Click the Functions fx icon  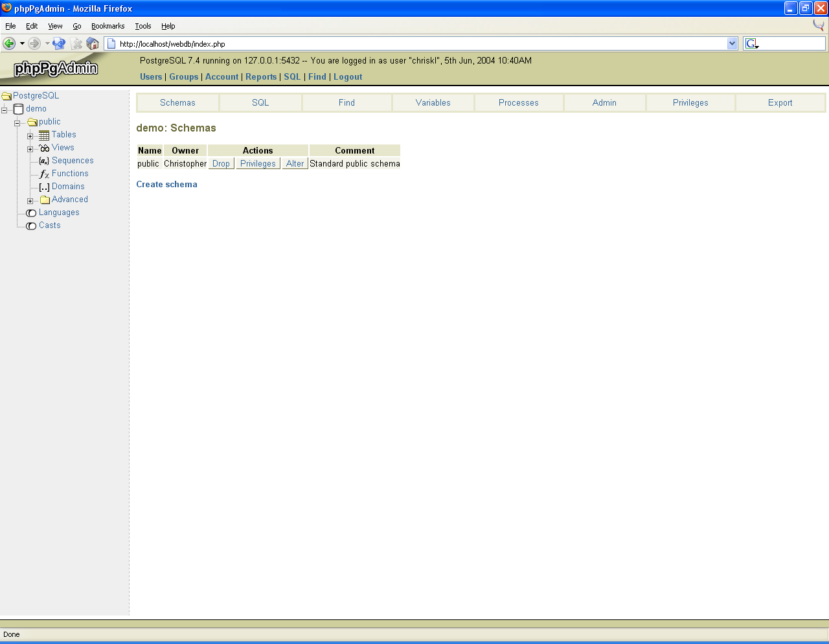point(44,174)
